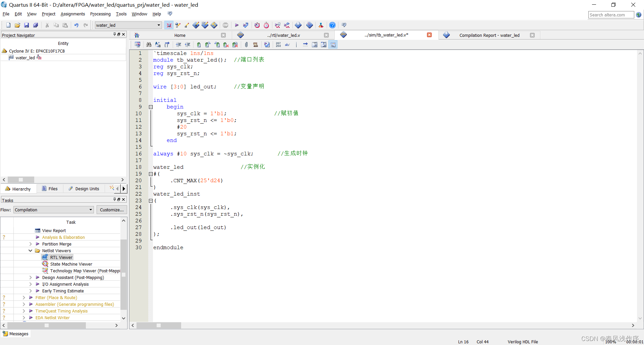Viewport: 644px width, 345px height.
Task: Toggle pin on Tasks panel
Action: pos(114,199)
